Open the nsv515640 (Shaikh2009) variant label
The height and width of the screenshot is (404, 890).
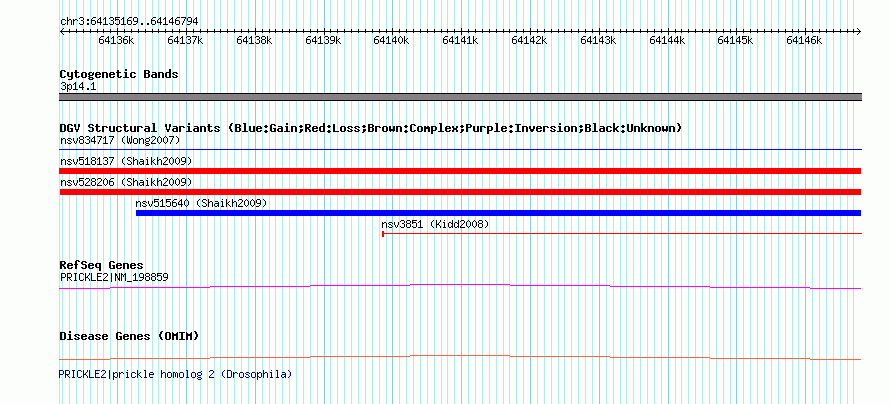pyautogui.click(x=201, y=203)
